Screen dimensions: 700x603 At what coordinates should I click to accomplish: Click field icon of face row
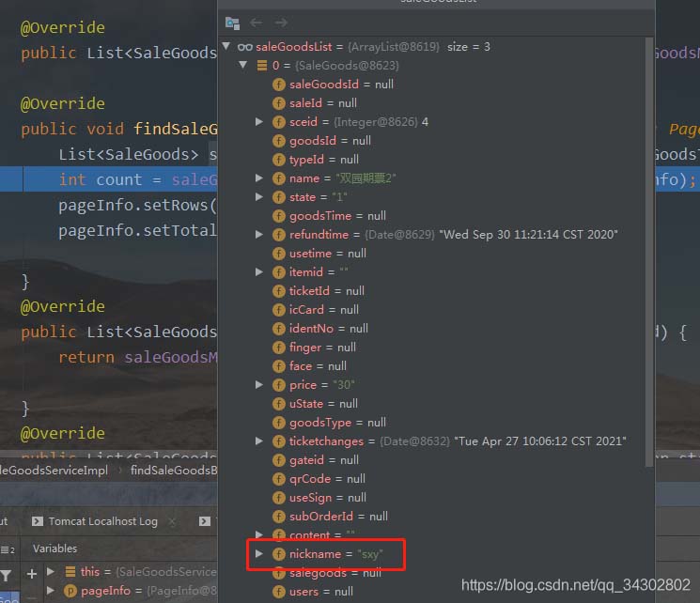(x=278, y=366)
